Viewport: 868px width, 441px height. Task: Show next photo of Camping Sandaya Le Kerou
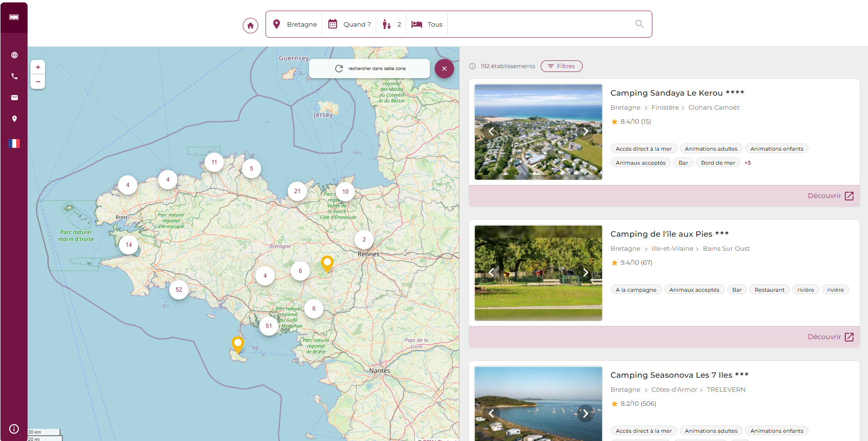coord(585,131)
